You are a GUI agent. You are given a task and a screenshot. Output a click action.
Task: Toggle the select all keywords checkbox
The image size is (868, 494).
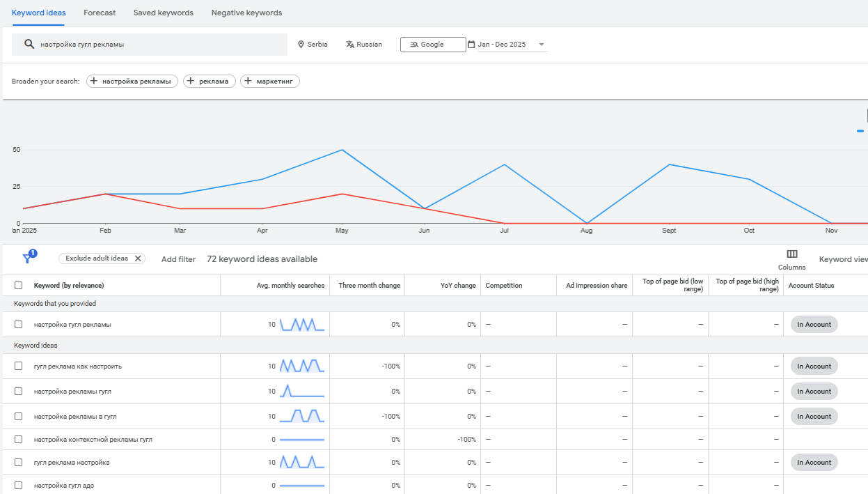point(19,286)
